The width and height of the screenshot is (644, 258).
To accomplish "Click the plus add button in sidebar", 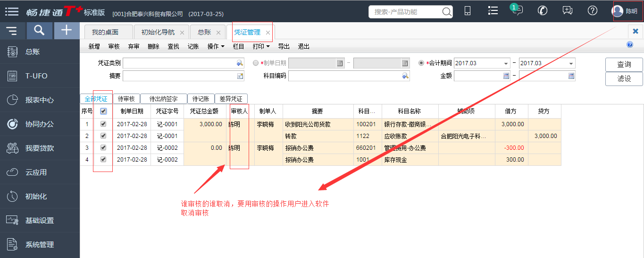I will 67,31.
